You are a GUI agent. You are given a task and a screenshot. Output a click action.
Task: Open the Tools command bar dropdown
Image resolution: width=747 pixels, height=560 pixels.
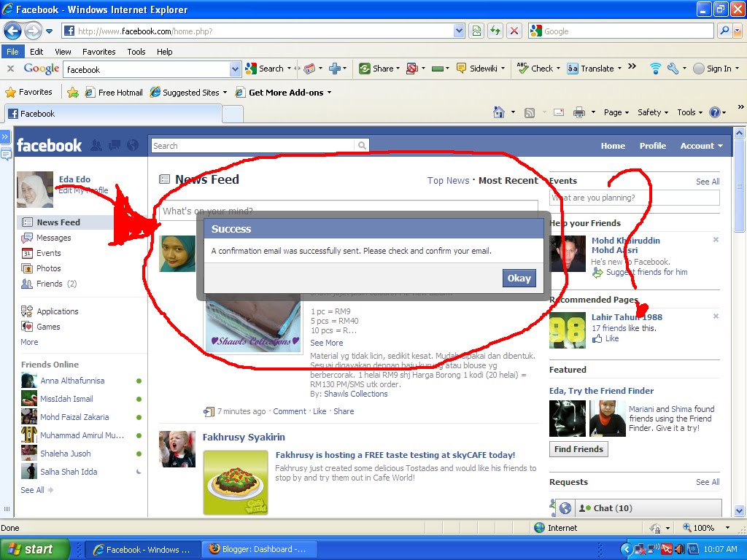point(689,112)
